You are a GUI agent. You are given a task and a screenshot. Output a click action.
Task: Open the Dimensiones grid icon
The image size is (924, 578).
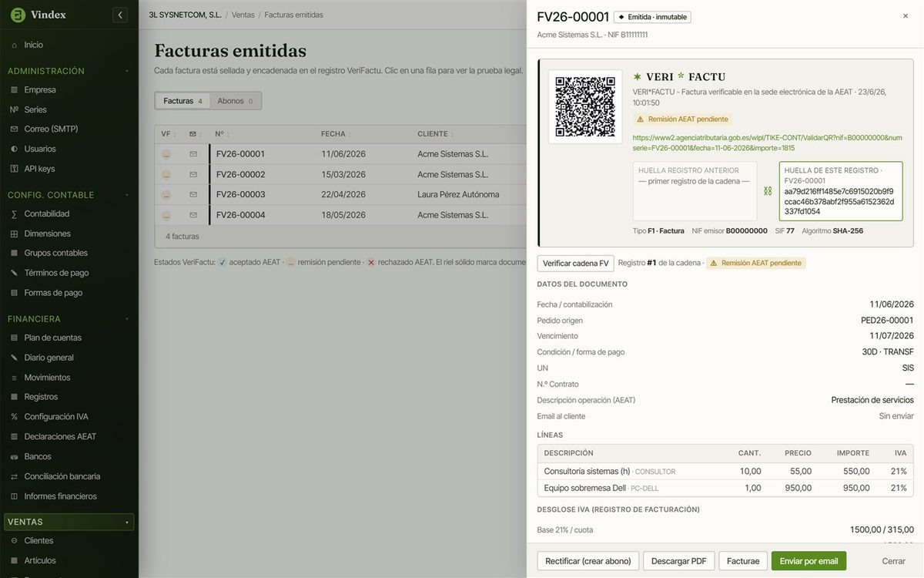pos(14,234)
